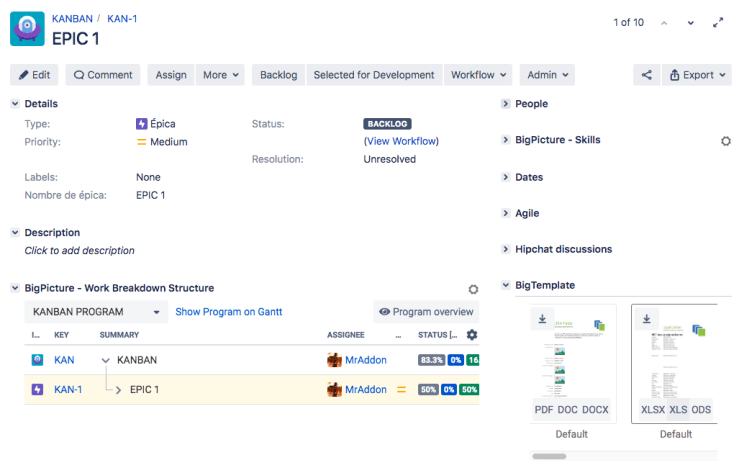Click the fullscreen expand arrows icon
The height and width of the screenshot is (473, 739).
717,22
